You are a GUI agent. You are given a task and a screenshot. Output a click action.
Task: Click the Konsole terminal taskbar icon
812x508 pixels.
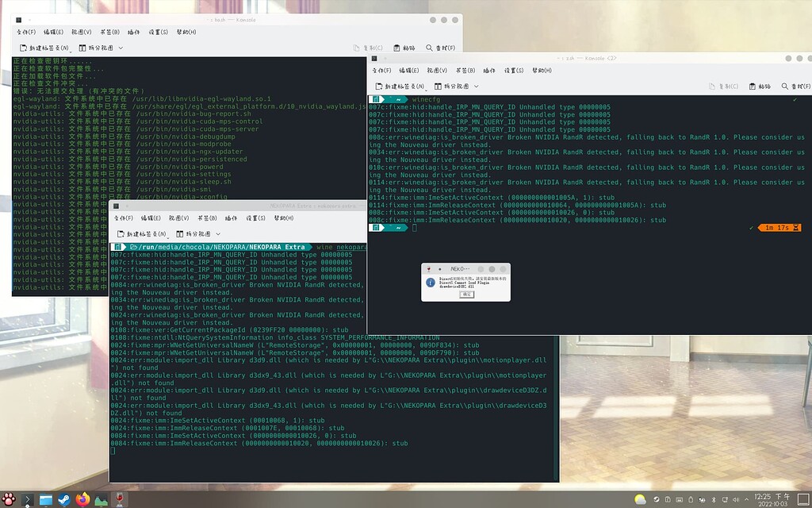[27, 500]
